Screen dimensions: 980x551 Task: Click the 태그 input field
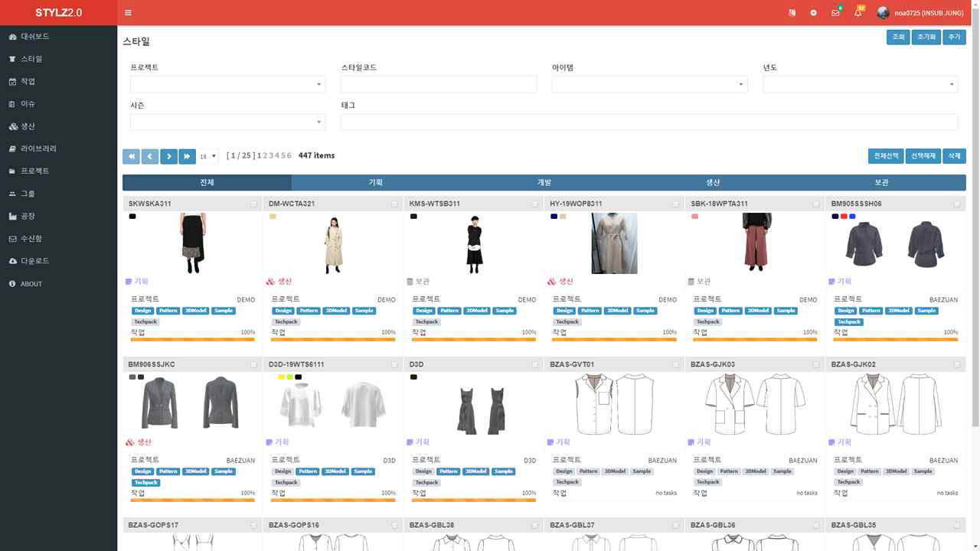coord(649,122)
